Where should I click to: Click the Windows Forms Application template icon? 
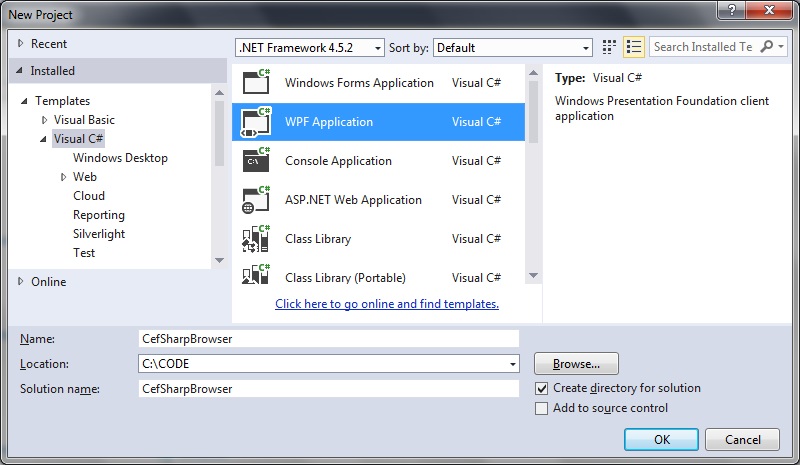click(256, 82)
